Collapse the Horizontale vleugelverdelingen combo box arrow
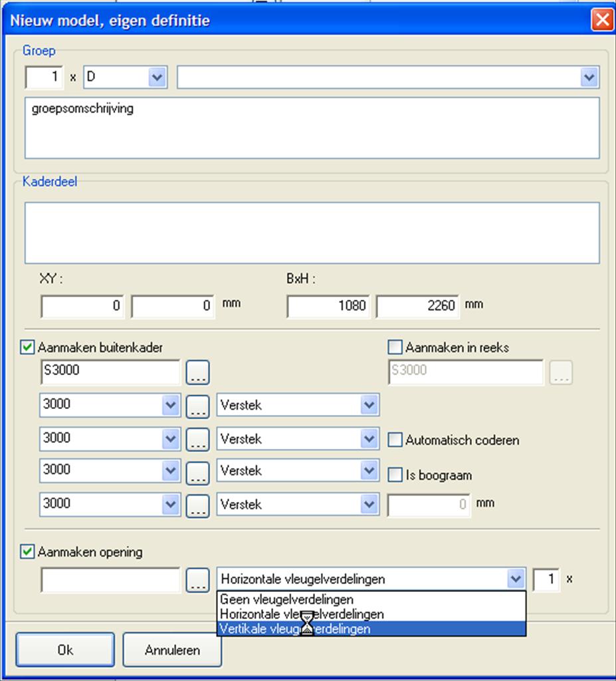616x681 pixels. [x=516, y=579]
